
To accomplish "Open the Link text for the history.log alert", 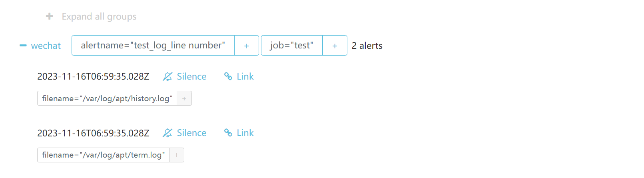I will point(245,76).
